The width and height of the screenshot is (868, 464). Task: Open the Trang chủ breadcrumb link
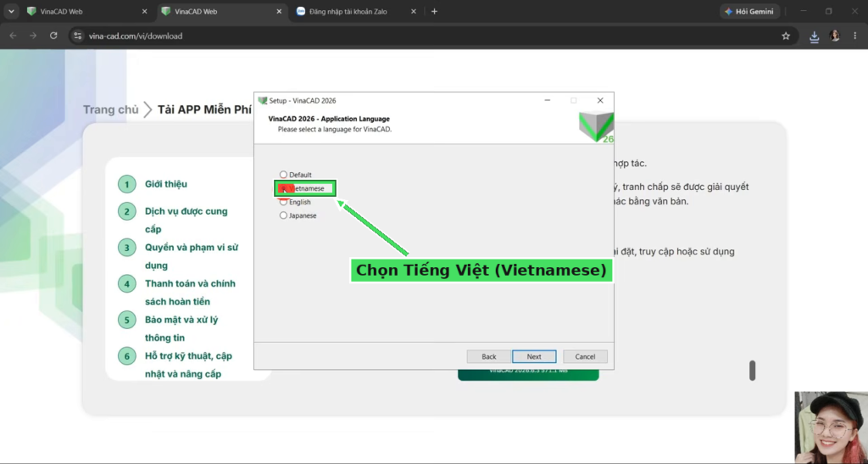click(111, 109)
